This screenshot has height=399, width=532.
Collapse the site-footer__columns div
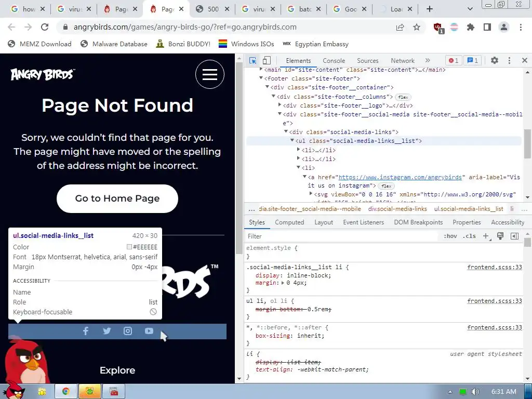pyautogui.click(x=273, y=96)
